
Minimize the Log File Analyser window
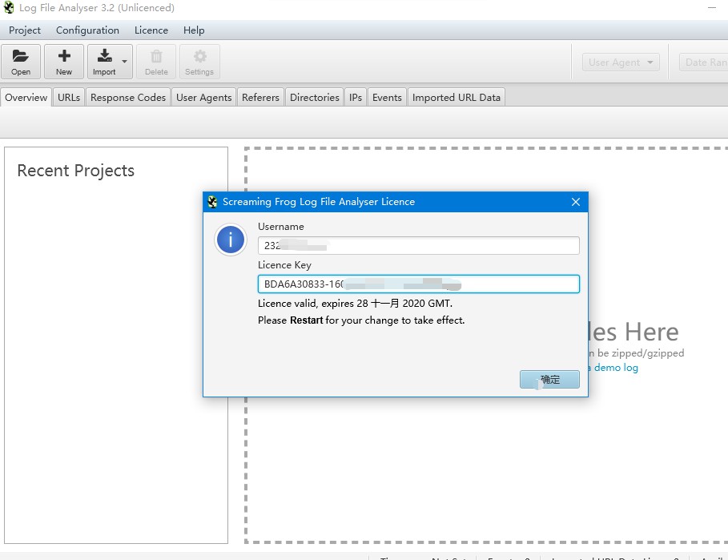(x=712, y=8)
